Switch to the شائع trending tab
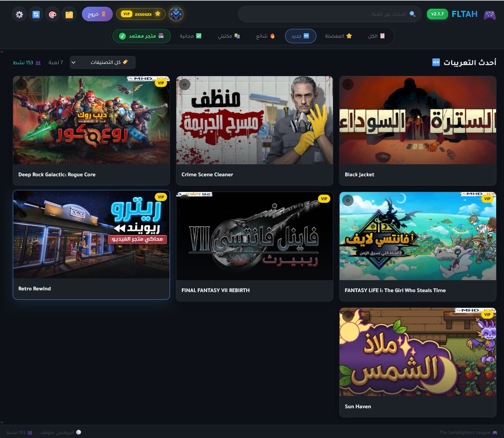The width and height of the screenshot is (504, 438). pyautogui.click(x=265, y=36)
